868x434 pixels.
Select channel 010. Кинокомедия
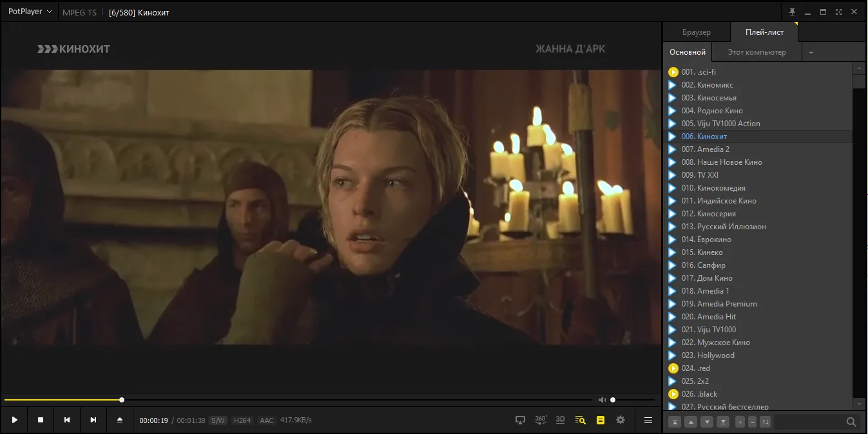coord(758,188)
